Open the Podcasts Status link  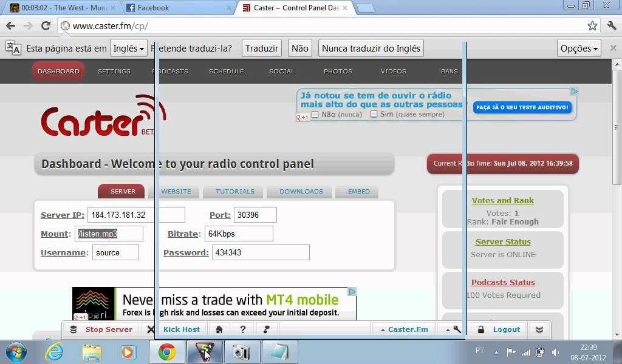pos(503,283)
